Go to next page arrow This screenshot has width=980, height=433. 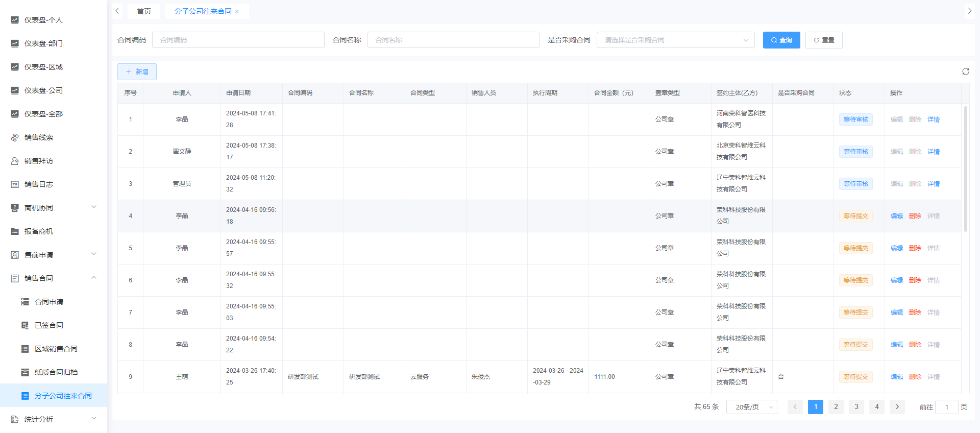[x=897, y=407]
